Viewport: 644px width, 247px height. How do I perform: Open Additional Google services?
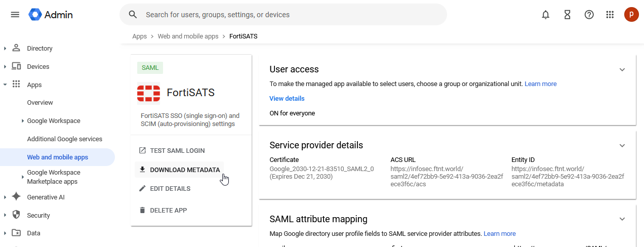[65, 139]
